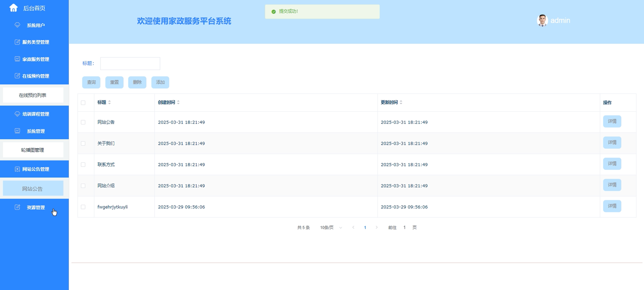This screenshot has height=290, width=644.
Task: Check the checkbox for 网站公告 row
Action: tap(83, 122)
